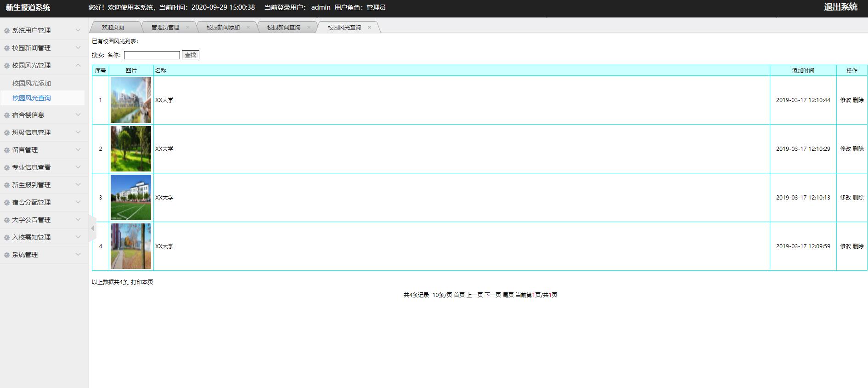Expand the 新生报到管理 menu chevron

[x=78, y=185]
